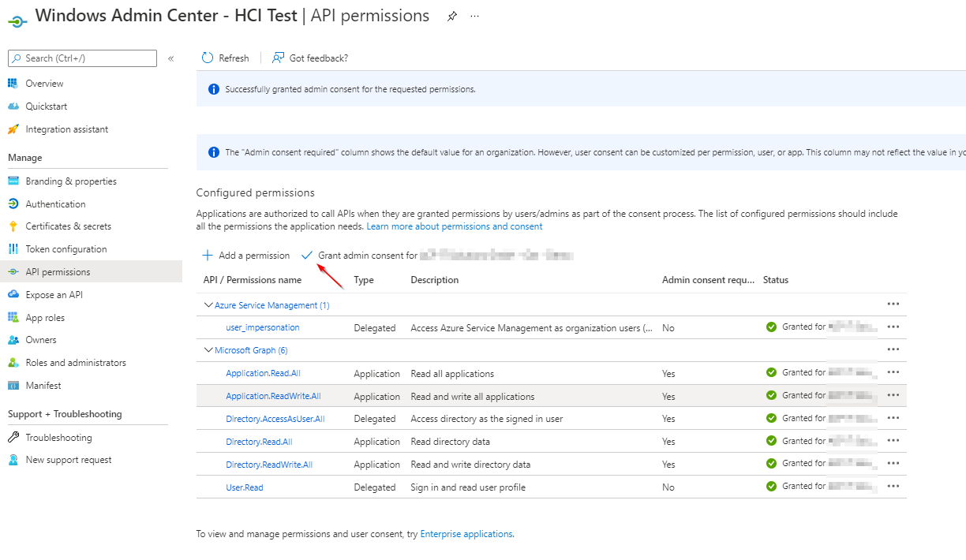The height and width of the screenshot is (560, 966).
Task: Sort by the Status column header
Action: [x=776, y=280]
